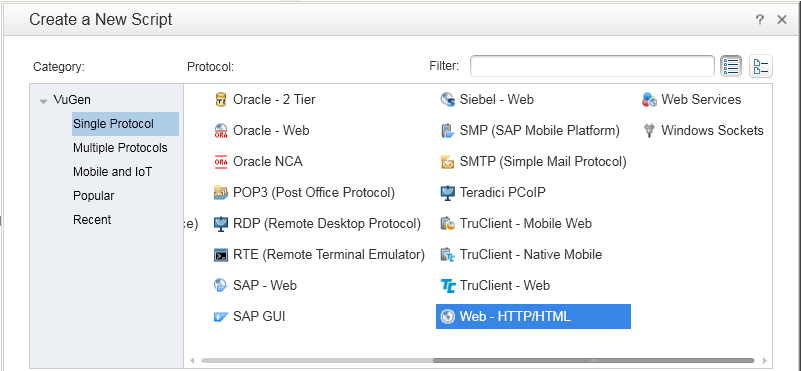Select 'Web Services' protocol label
The image size is (801, 371).
[x=701, y=100]
